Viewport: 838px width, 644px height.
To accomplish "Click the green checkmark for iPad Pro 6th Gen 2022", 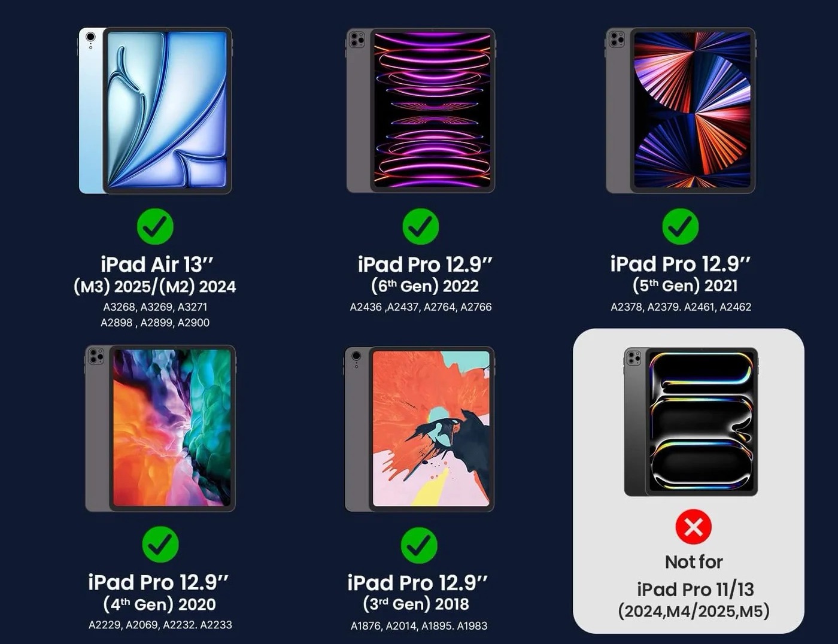I will point(420,226).
